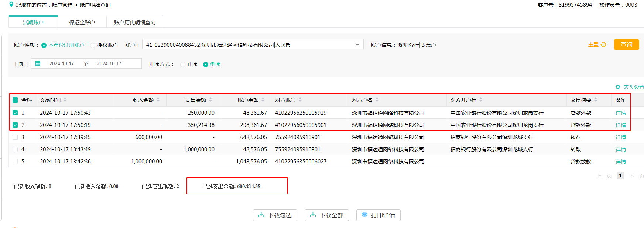Check the checkbox for row 5
Image resolution: width=644 pixels, height=228 pixels.
(15, 162)
